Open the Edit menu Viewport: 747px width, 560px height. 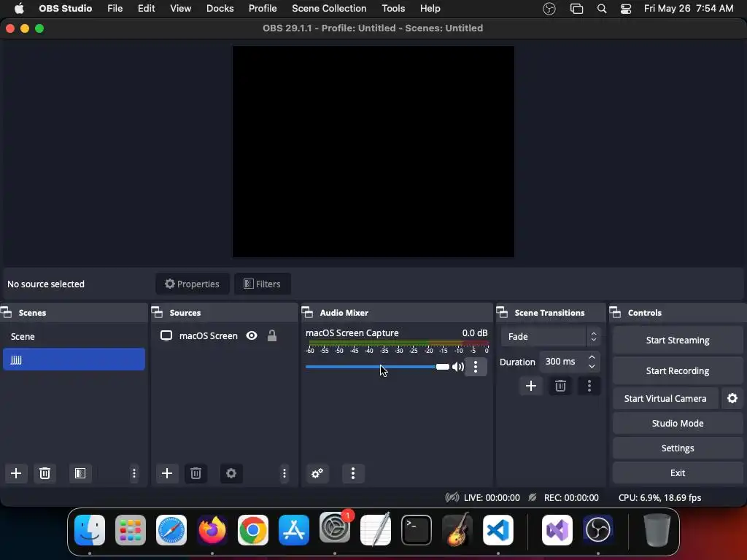point(146,9)
